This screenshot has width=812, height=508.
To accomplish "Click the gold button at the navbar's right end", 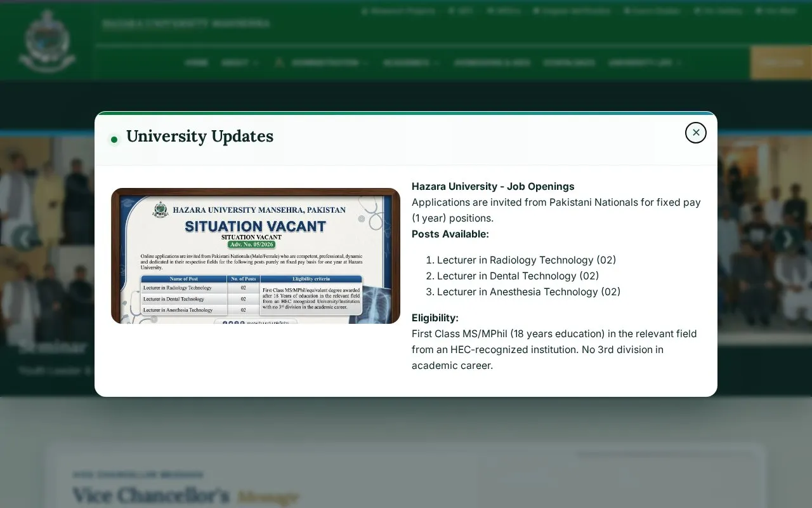I will pyautogui.click(x=781, y=63).
